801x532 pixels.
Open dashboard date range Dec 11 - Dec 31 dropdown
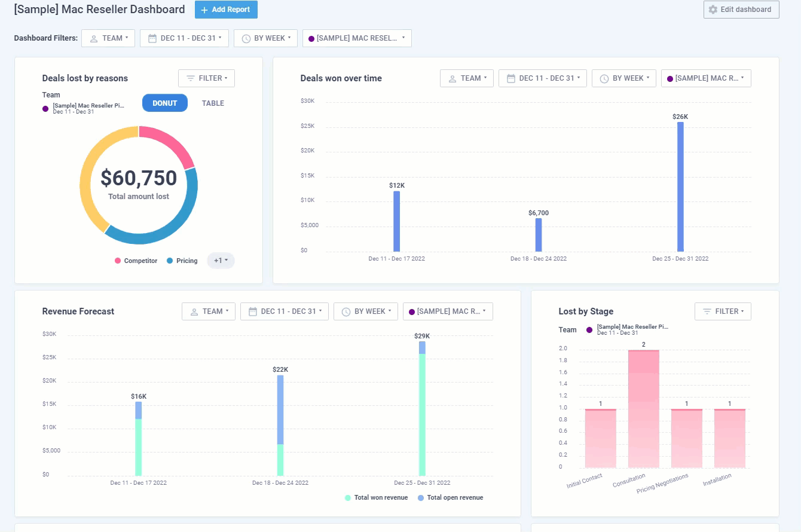tap(184, 38)
